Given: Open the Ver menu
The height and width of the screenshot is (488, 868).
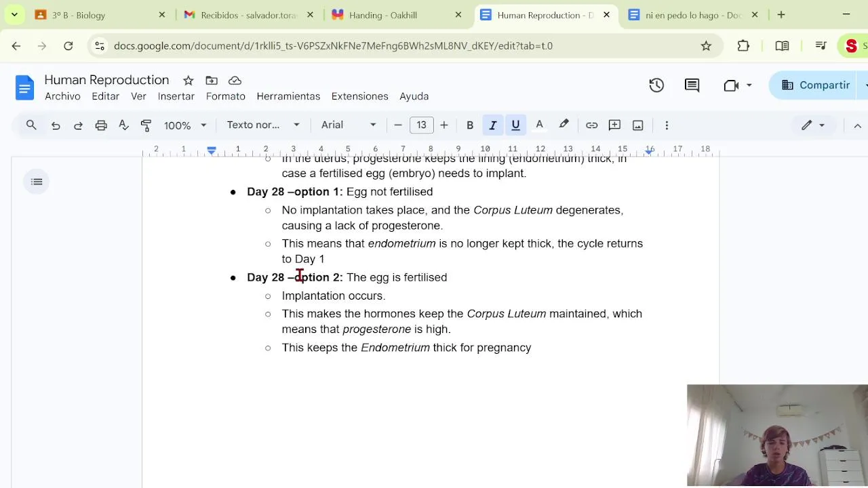Looking at the screenshot, I should point(138,96).
